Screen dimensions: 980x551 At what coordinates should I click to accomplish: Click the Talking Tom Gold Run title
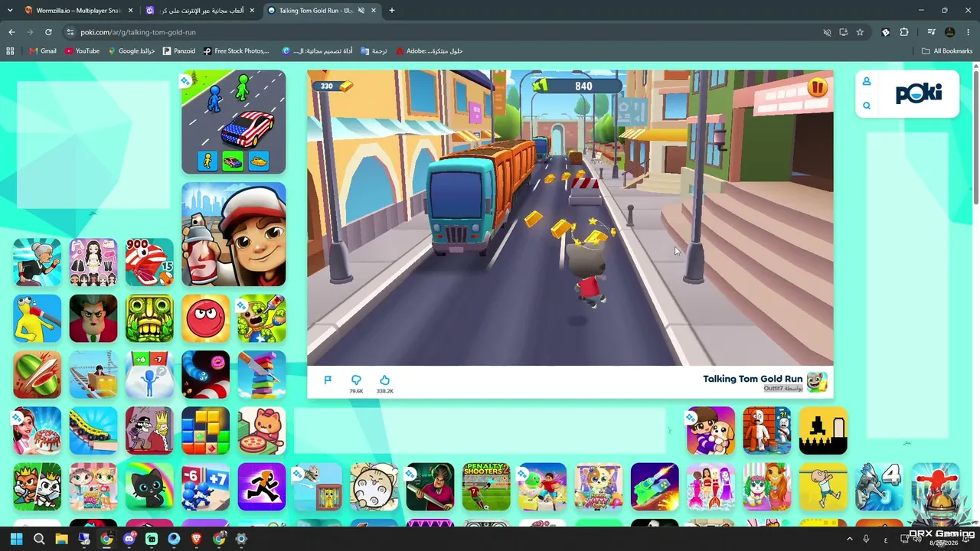753,379
